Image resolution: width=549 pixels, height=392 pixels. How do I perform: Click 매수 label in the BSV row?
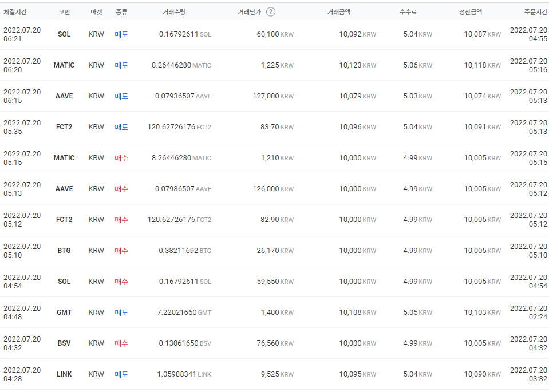121,343
